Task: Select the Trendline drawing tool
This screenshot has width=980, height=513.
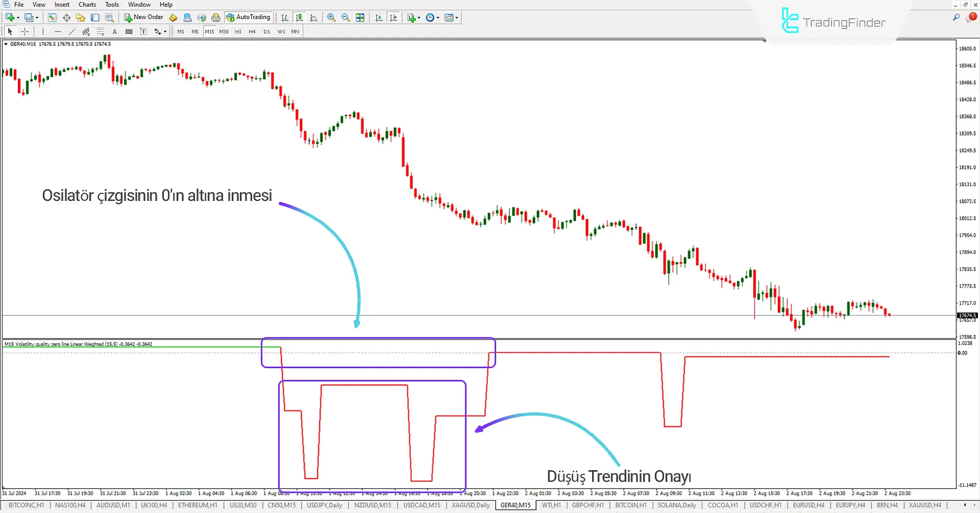Action: (x=72, y=32)
